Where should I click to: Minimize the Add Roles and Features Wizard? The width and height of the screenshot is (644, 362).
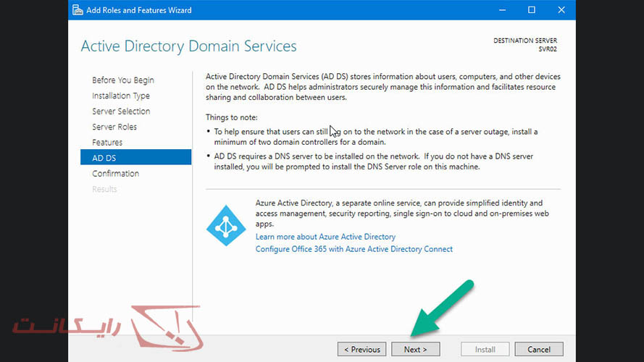point(499,10)
